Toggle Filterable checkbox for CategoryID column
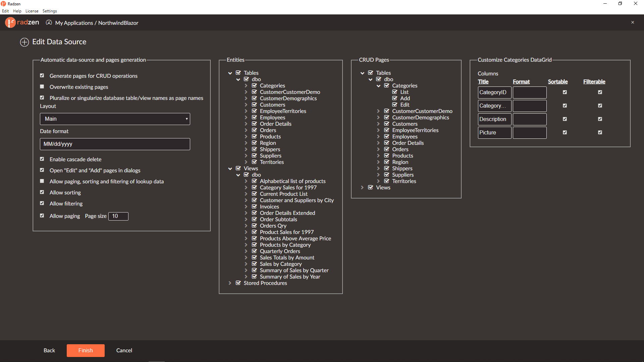This screenshot has height=362, width=644. 600,92
